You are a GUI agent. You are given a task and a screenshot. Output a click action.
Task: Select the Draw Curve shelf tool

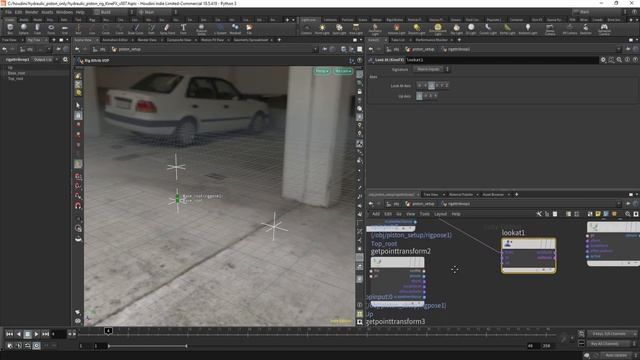click(x=136, y=29)
